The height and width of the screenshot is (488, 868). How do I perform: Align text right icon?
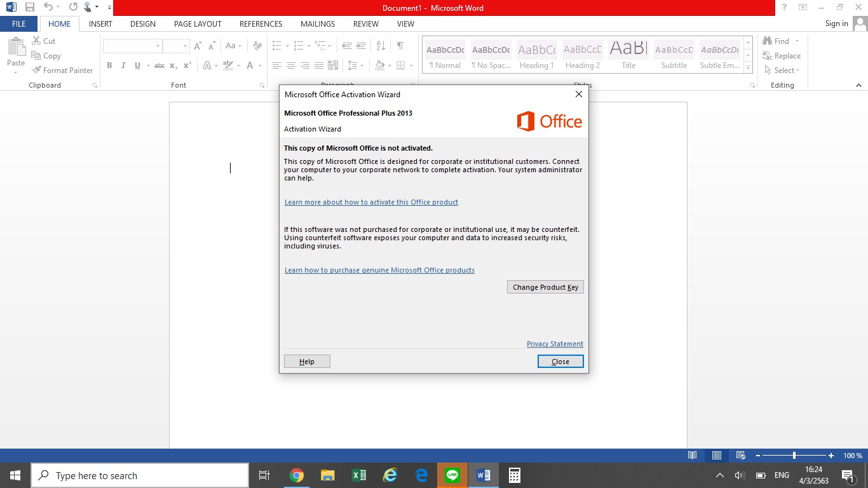tap(305, 65)
